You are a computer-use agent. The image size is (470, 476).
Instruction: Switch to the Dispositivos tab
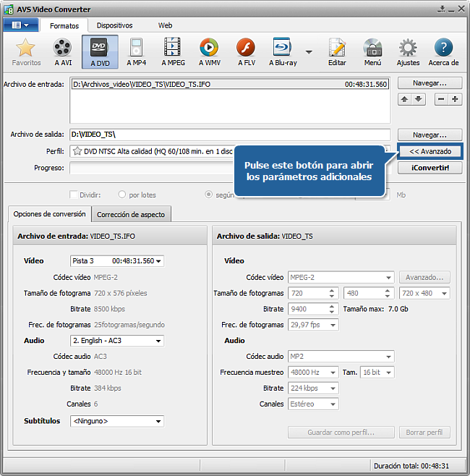click(114, 25)
